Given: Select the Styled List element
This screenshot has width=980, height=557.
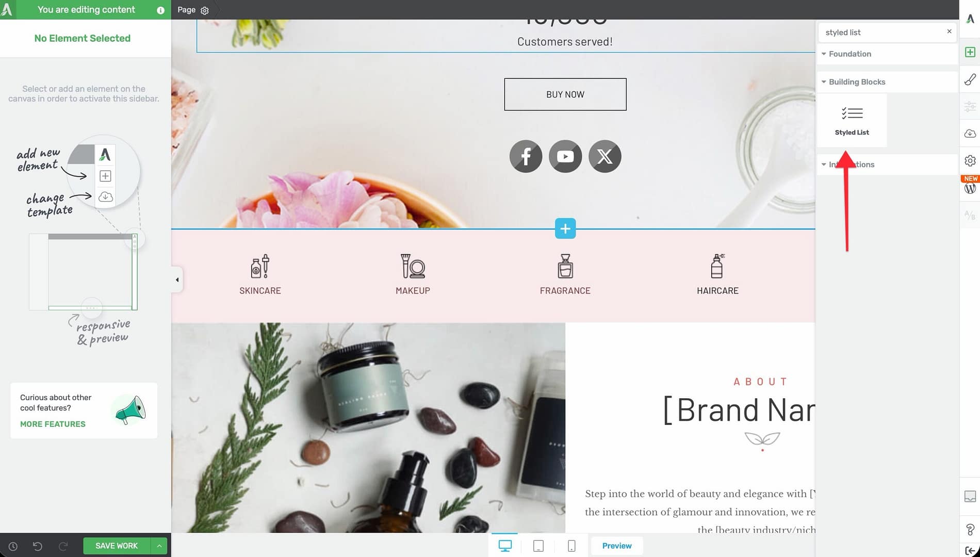Looking at the screenshot, I should pos(852,121).
